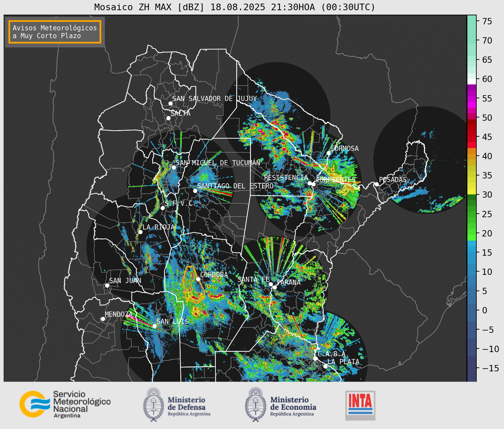Click the 75 value on the dBZ scale
Viewport: 504px width, 429px height.
487,21
